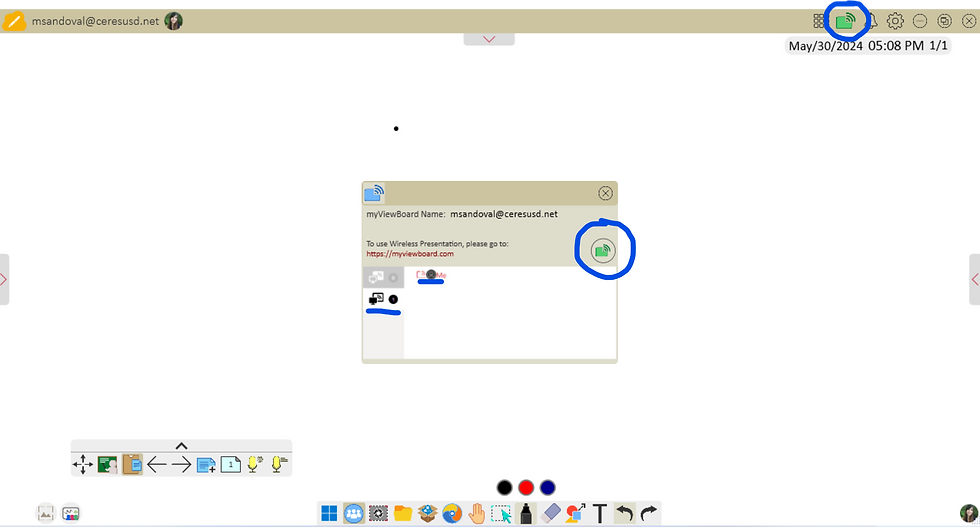Click the May/30/2024 05:08 PM 1/1 timestamp label
The image size is (980, 527).
(x=868, y=46)
